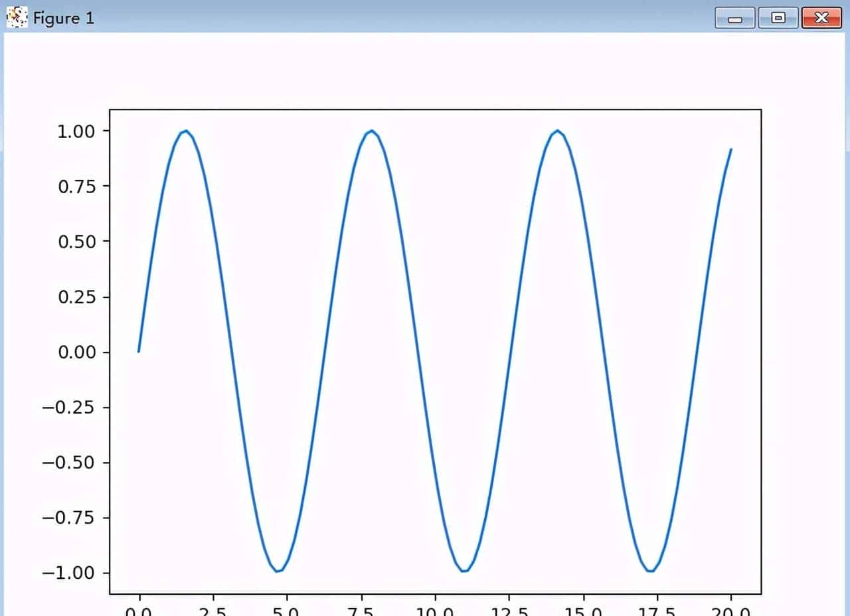Screen dimensions: 850x616
Task: Close the Figure 1 window
Action: [821, 18]
